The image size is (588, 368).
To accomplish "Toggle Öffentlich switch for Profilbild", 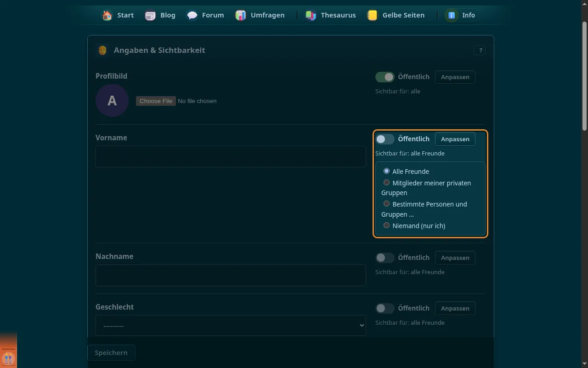I will [x=385, y=77].
